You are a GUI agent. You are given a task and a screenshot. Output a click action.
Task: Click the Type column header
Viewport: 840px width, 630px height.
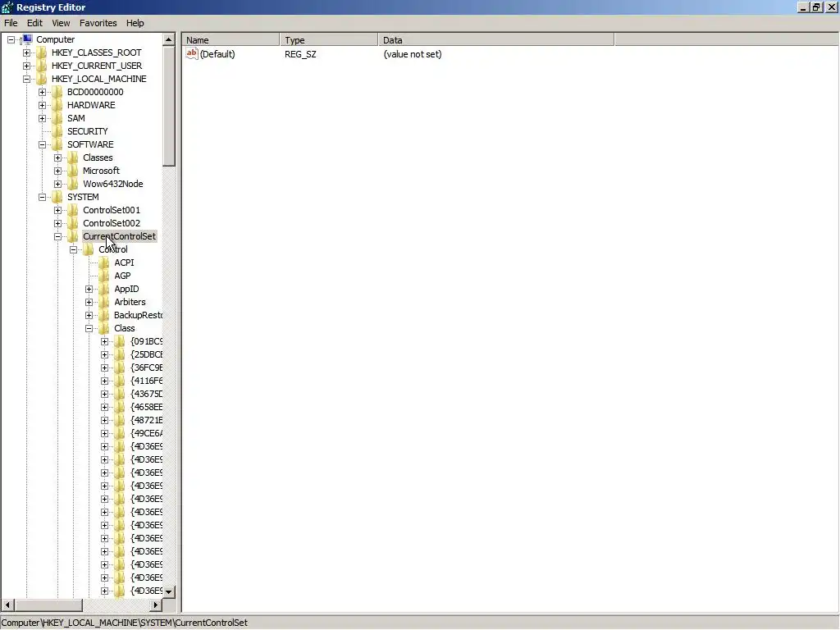[329, 40]
